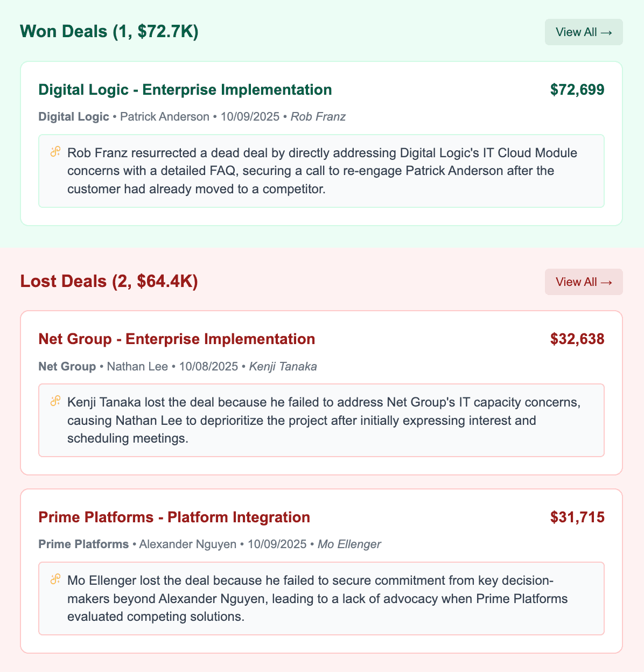Select deal owner Kenji Tanaka
This screenshot has width=644, height=672.
tap(283, 367)
